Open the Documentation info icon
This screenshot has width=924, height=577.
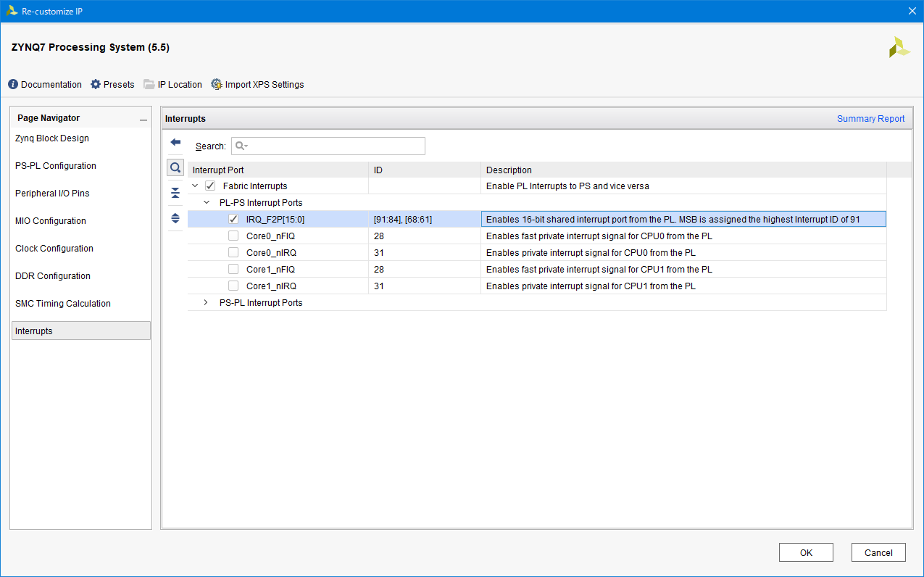[13, 85]
